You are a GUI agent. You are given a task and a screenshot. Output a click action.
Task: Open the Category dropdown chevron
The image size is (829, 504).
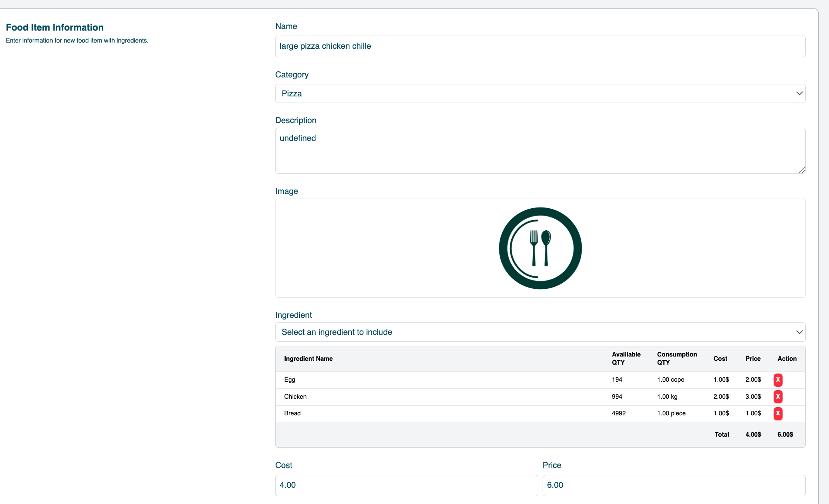(799, 94)
